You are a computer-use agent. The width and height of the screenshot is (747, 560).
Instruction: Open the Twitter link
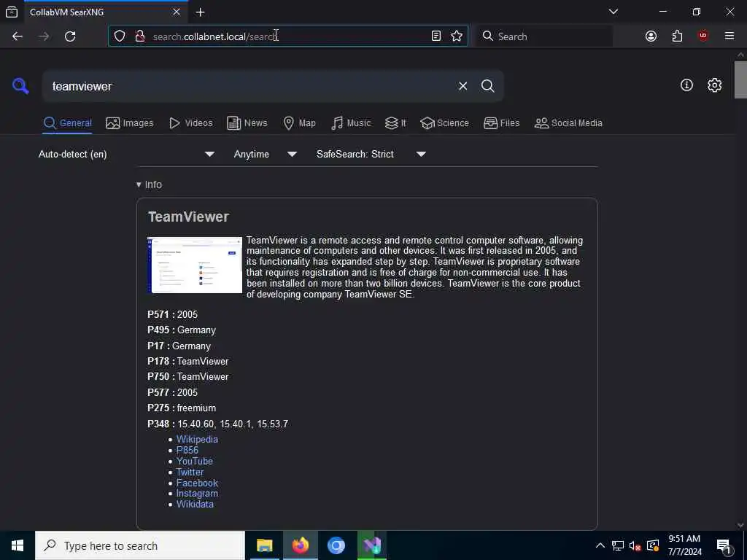190,472
